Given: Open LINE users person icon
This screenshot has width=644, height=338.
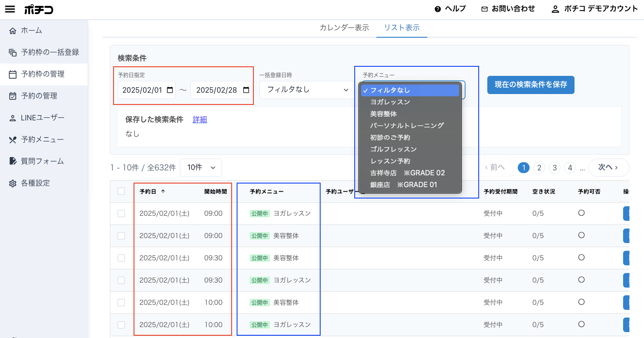Looking at the screenshot, I should point(13,118).
